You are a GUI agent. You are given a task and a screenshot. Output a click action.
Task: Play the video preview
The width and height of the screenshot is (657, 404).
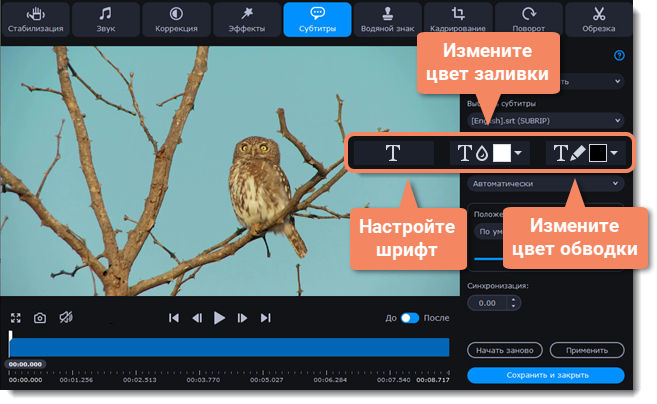pos(219,318)
